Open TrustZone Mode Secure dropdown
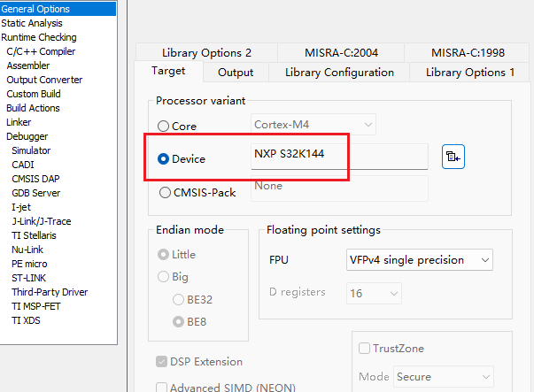 pos(444,377)
